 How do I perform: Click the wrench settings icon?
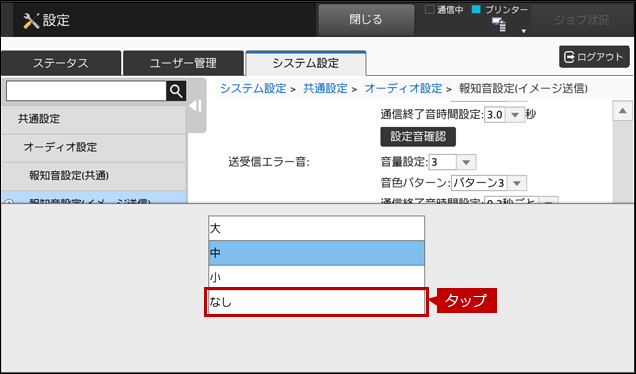pos(31,20)
